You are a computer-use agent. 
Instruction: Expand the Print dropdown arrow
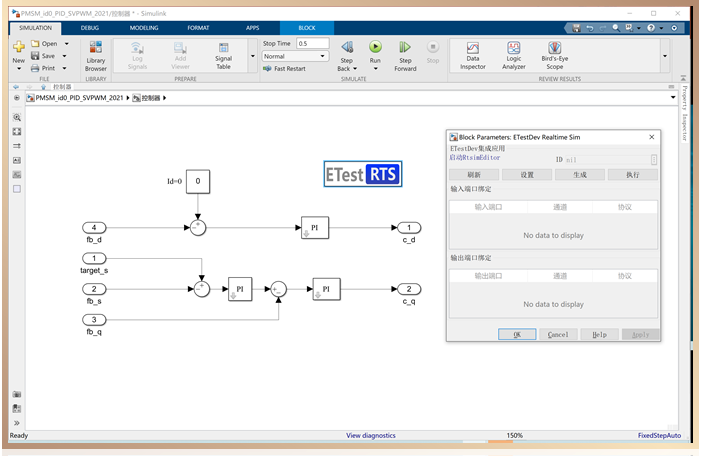click(x=64, y=68)
